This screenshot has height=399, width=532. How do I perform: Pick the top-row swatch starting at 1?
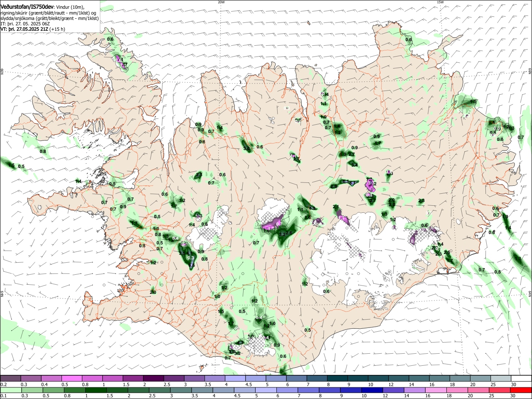pyautogui.click(x=113, y=378)
